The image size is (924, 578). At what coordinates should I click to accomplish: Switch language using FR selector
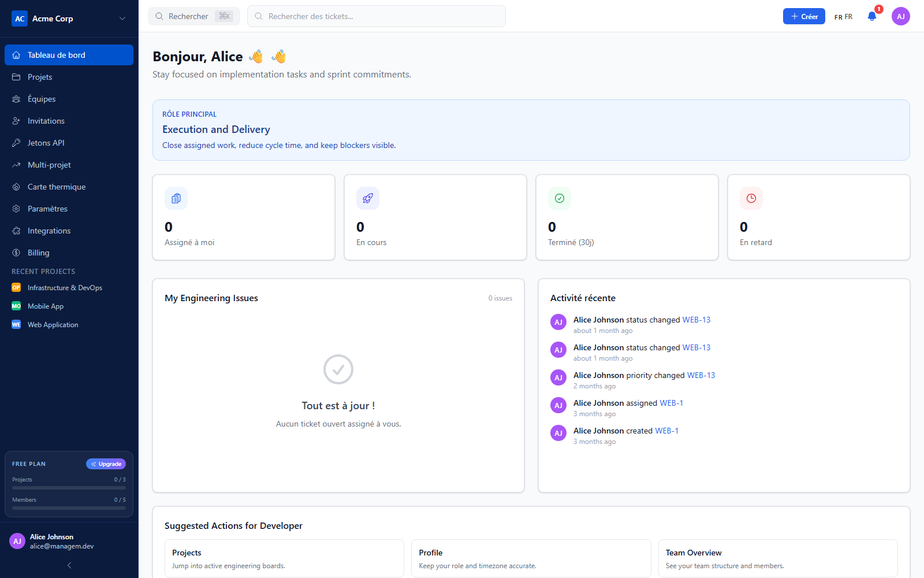(x=843, y=17)
